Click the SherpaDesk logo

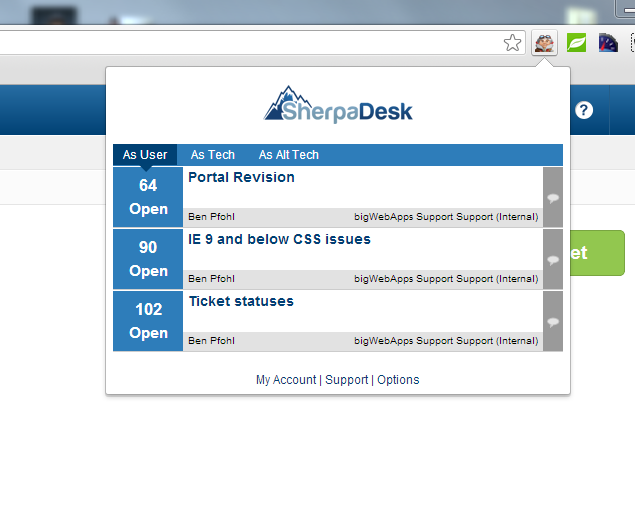[338, 104]
